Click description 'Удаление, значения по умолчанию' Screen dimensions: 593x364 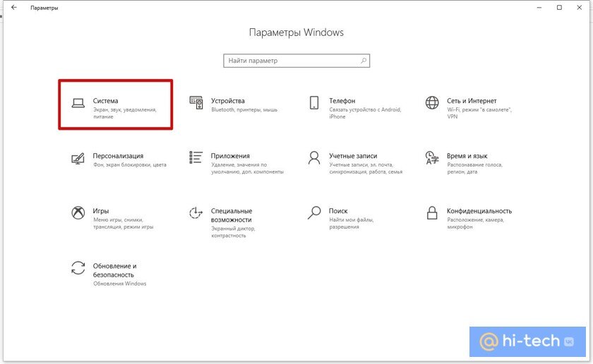pyautogui.click(x=247, y=168)
